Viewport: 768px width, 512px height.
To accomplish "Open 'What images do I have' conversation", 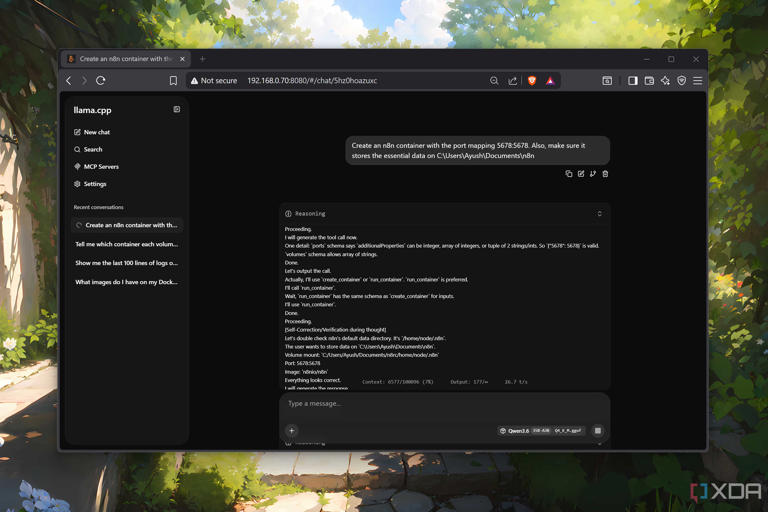I will point(127,282).
